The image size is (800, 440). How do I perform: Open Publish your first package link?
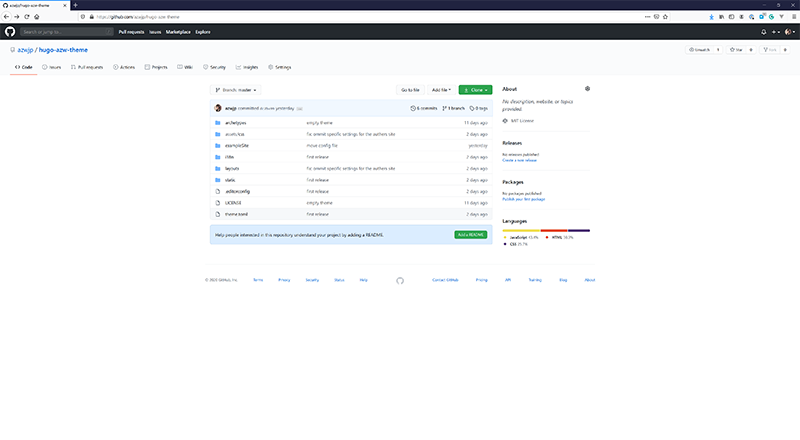pos(523,199)
